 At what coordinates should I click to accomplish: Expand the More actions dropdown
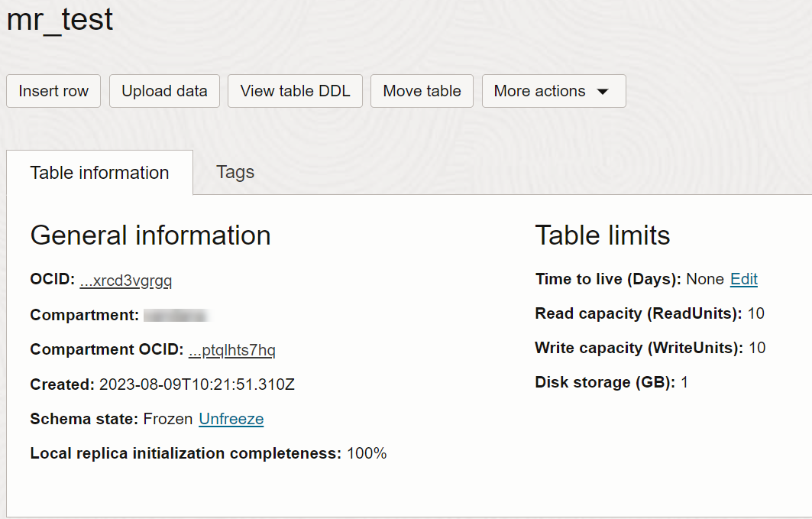click(554, 91)
